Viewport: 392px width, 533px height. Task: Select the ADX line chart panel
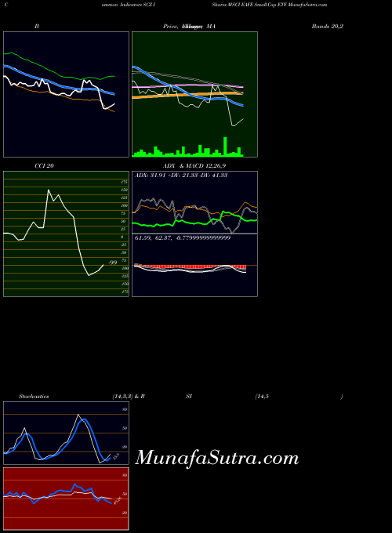click(194, 202)
